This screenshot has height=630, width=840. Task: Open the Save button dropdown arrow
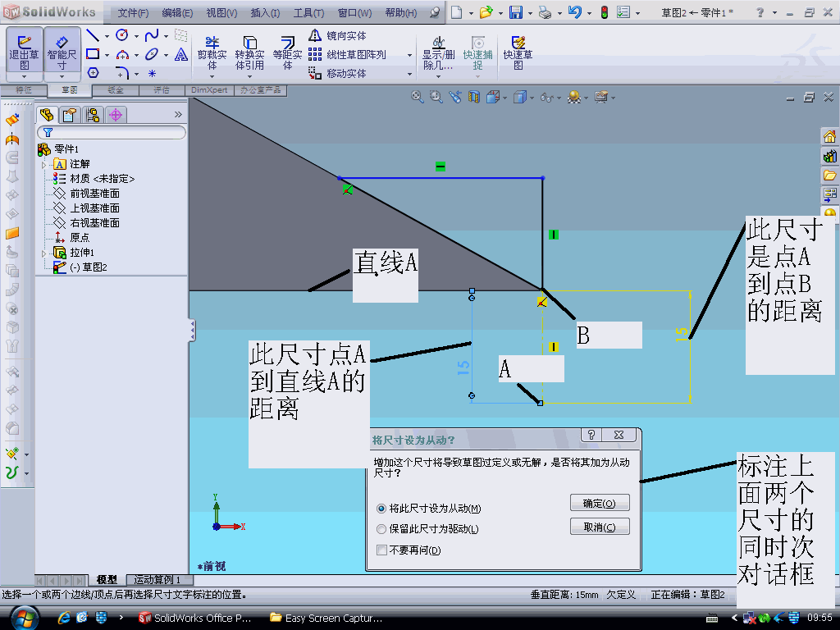point(530,13)
